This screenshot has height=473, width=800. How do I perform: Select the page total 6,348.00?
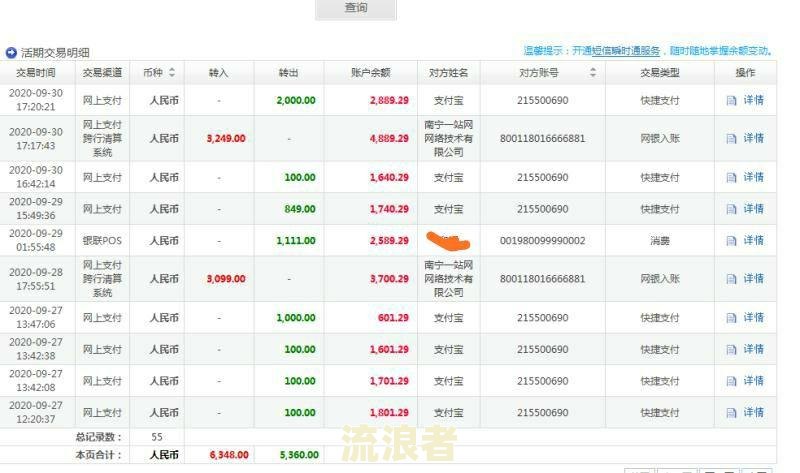pos(229,455)
